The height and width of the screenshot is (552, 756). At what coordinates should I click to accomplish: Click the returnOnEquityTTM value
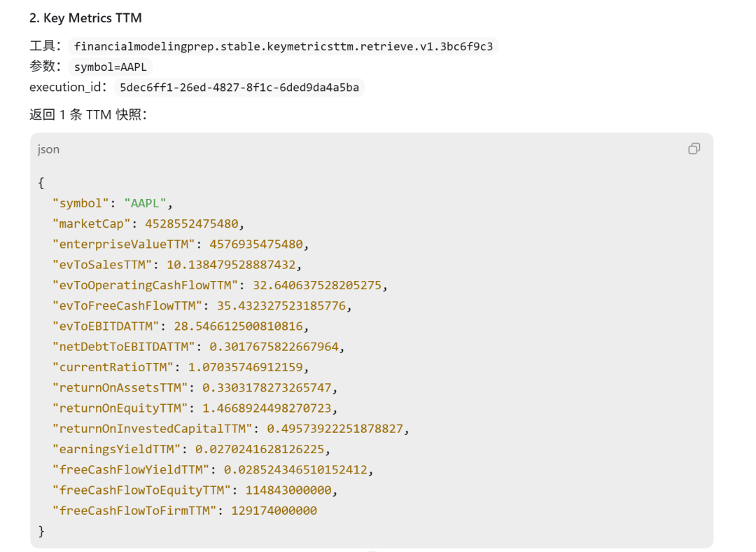pos(267,408)
